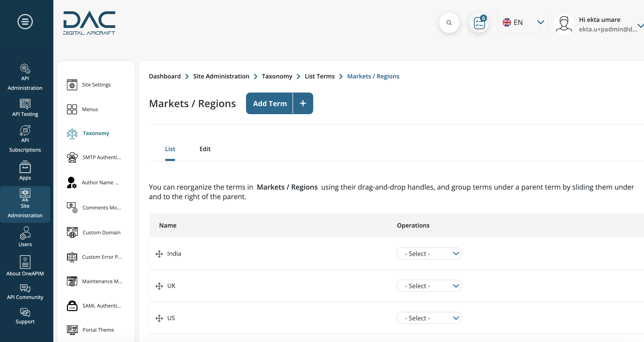Click the US term name
The height and width of the screenshot is (342, 644).
tap(171, 318)
